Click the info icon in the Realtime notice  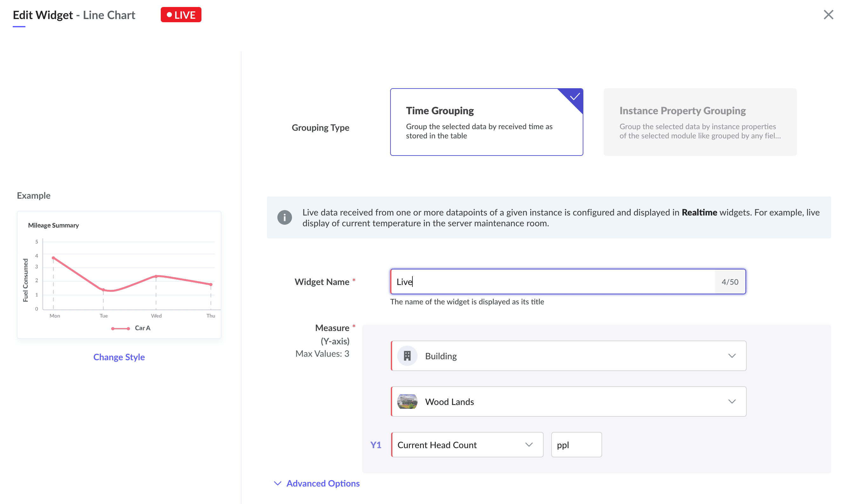[x=284, y=217]
